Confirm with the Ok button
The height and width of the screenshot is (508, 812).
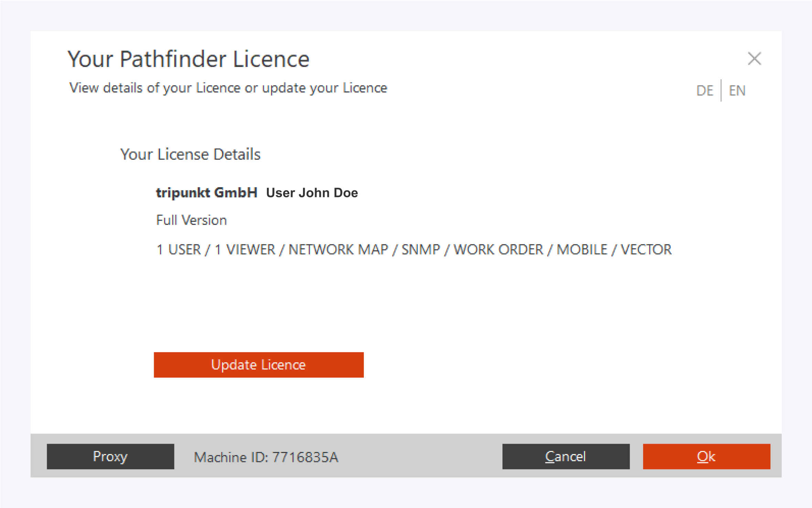pyautogui.click(x=706, y=456)
